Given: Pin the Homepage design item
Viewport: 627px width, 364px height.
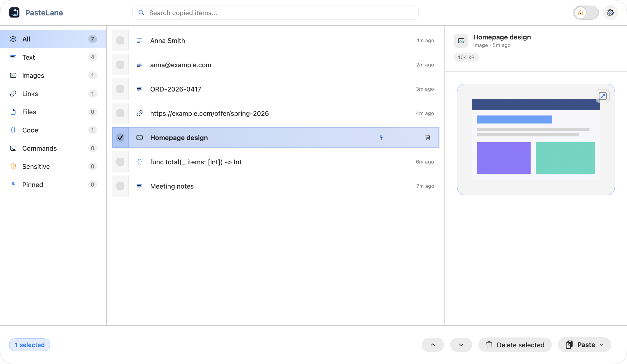Looking at the screenshot, I should pyautogui.click(x=381, y=138).
